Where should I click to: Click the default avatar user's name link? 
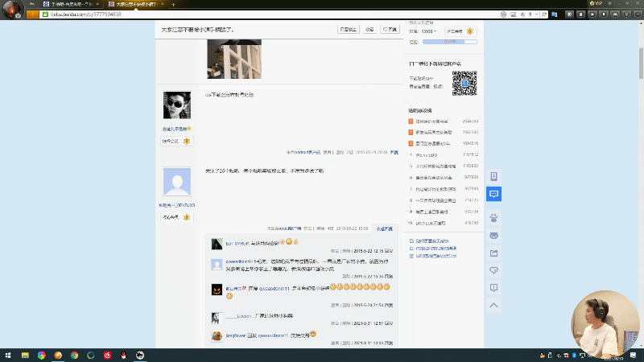pos(176,205)
